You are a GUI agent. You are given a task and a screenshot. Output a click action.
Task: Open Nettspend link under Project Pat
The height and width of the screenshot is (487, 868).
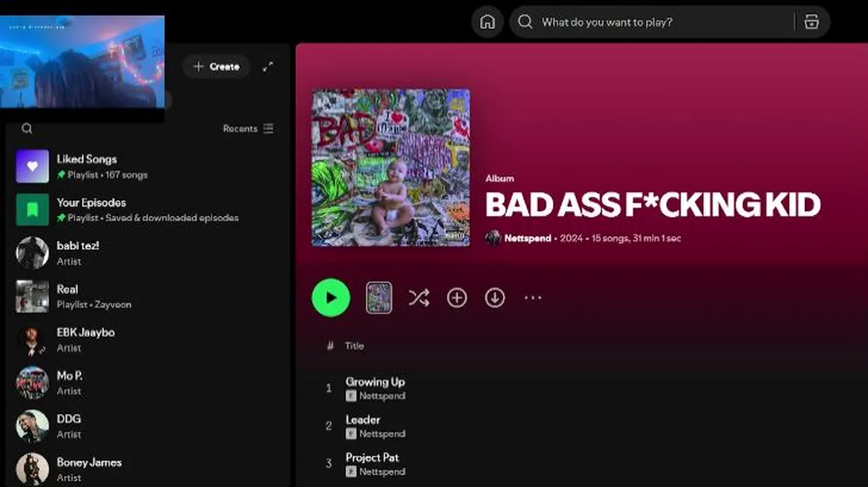click(382, 471)
